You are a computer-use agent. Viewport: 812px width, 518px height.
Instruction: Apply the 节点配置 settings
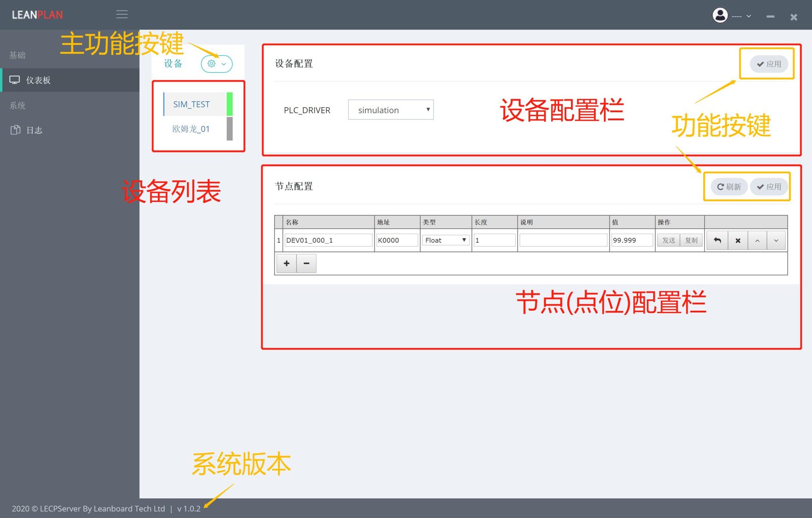[x=769, y=187]
